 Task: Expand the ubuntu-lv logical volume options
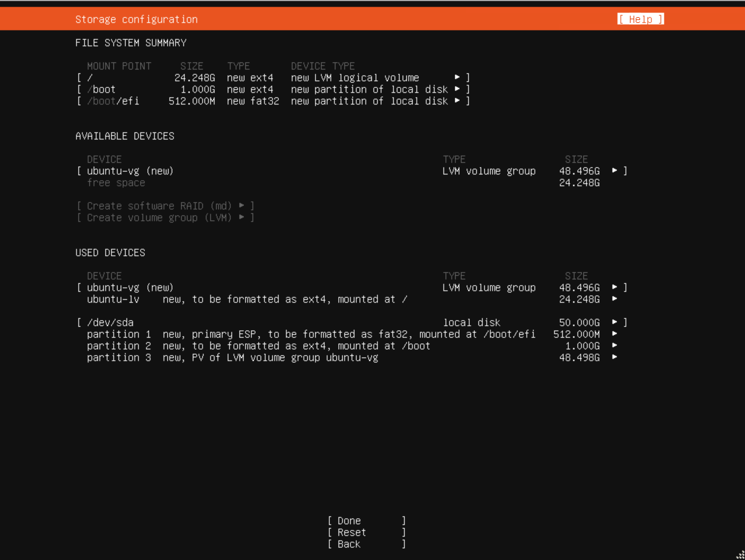(x=615, y=299)
